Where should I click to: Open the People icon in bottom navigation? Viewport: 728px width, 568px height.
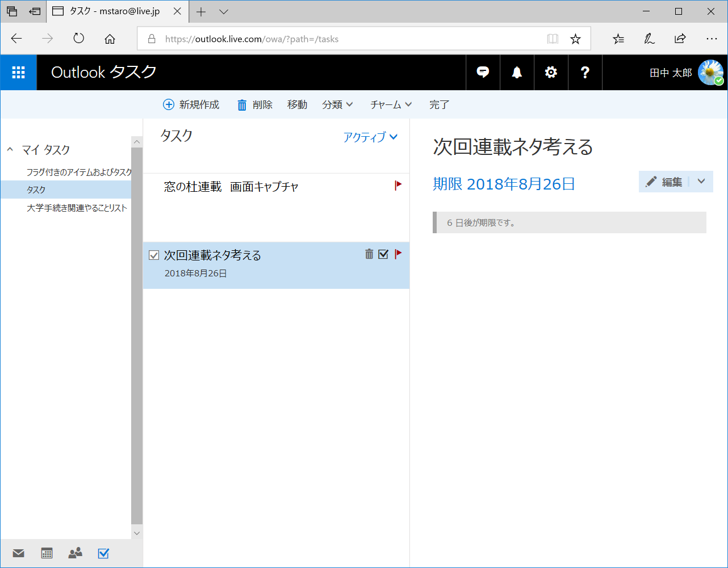(x=75, y=553)
